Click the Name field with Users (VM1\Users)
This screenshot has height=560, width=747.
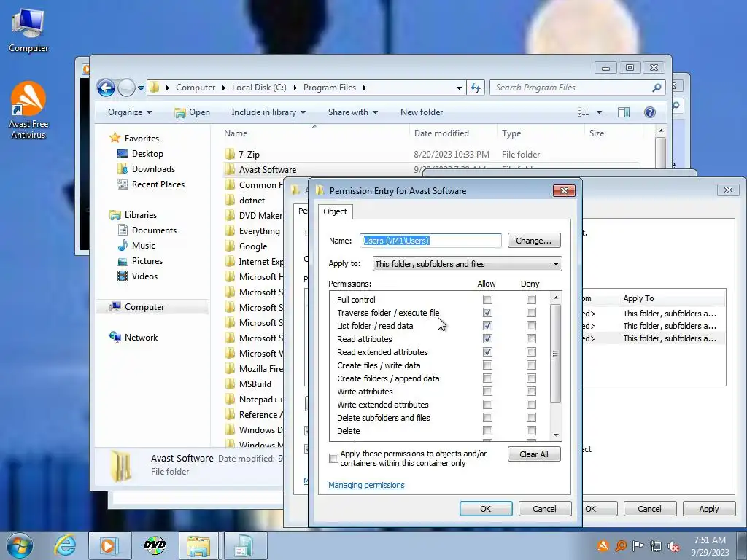click(x=430, y=241)
